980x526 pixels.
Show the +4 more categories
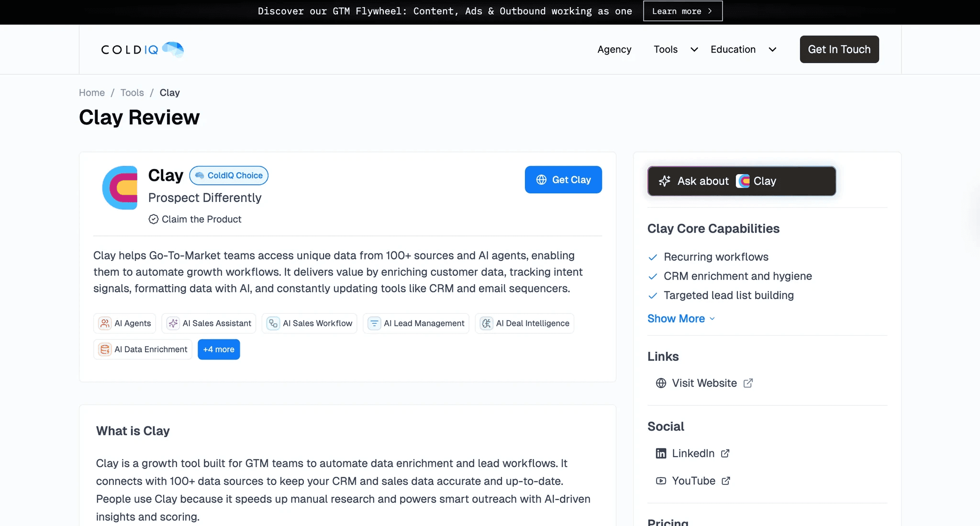click(x=219, y=349)
